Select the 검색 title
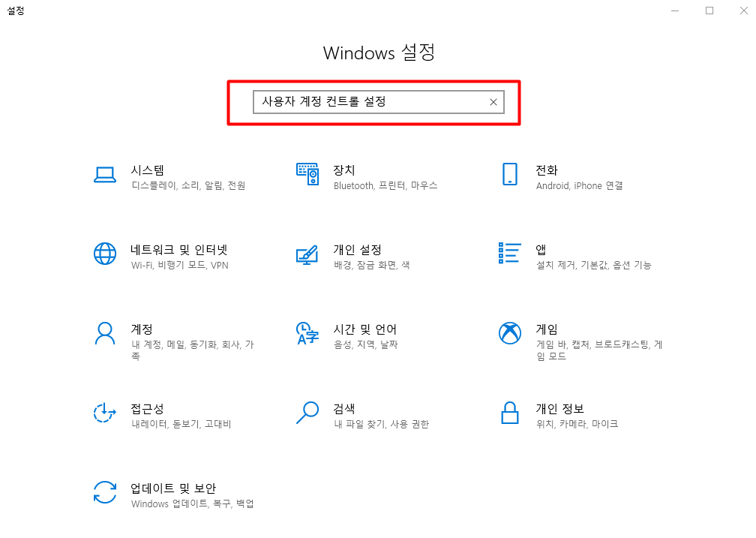The height and width of the screenshot is (538, 756). tap(344, 409)
